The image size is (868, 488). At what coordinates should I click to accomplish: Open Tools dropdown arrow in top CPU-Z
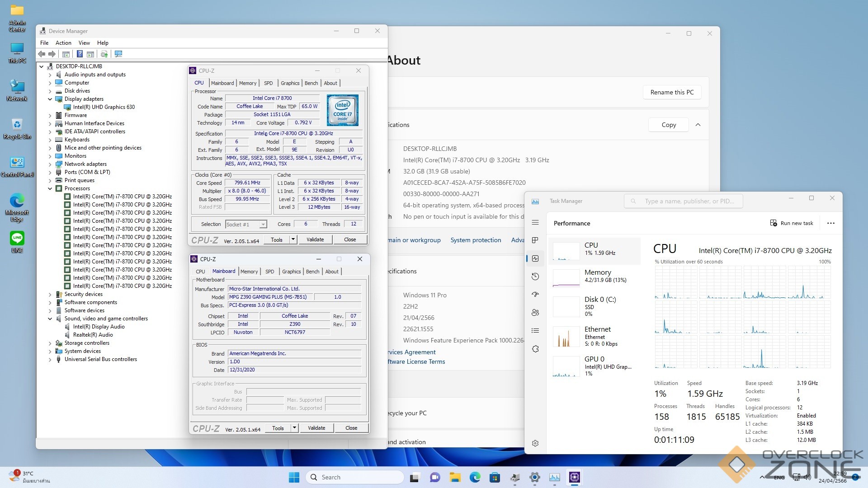(x=293, y=239)
